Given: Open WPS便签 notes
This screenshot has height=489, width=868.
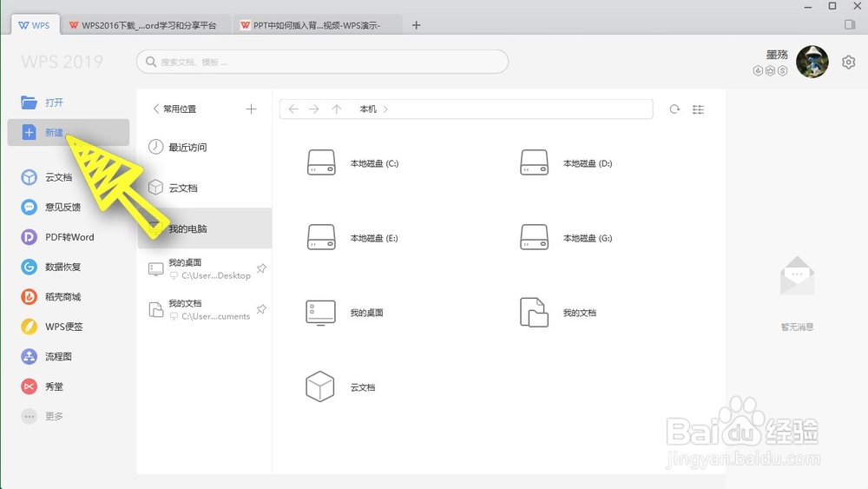Looking at the screenshot, I should pos(52,327).
